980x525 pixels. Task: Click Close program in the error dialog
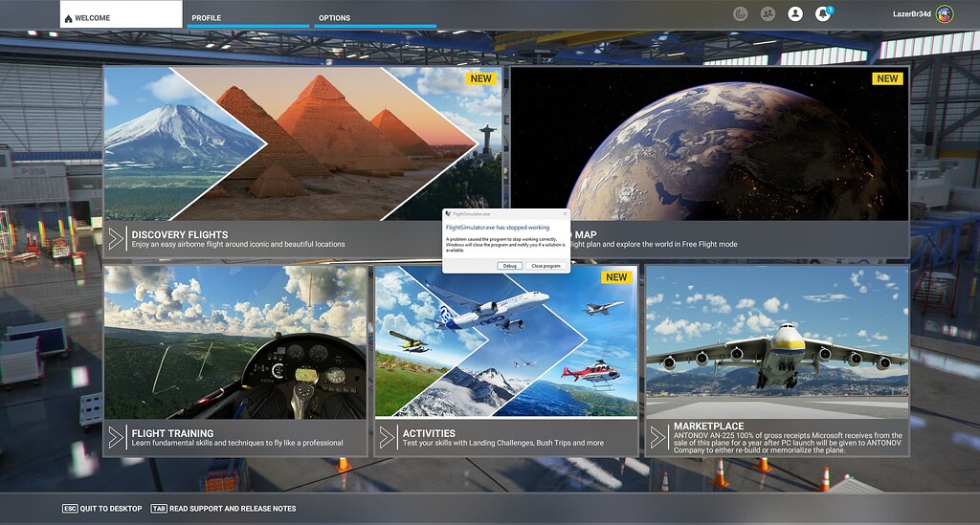pos(546,266)
